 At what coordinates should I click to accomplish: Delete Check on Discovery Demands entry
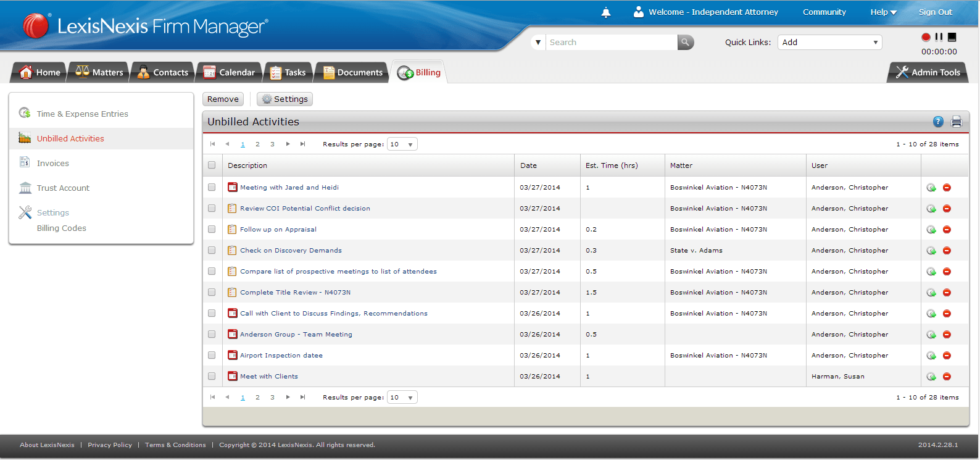(x=947, y=251)
